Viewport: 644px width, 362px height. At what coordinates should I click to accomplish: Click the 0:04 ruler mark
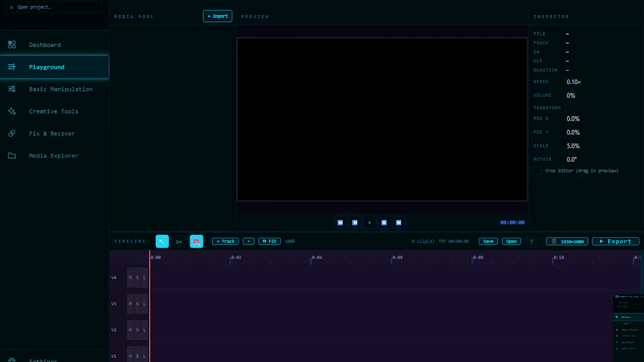[x=316, y=258]
